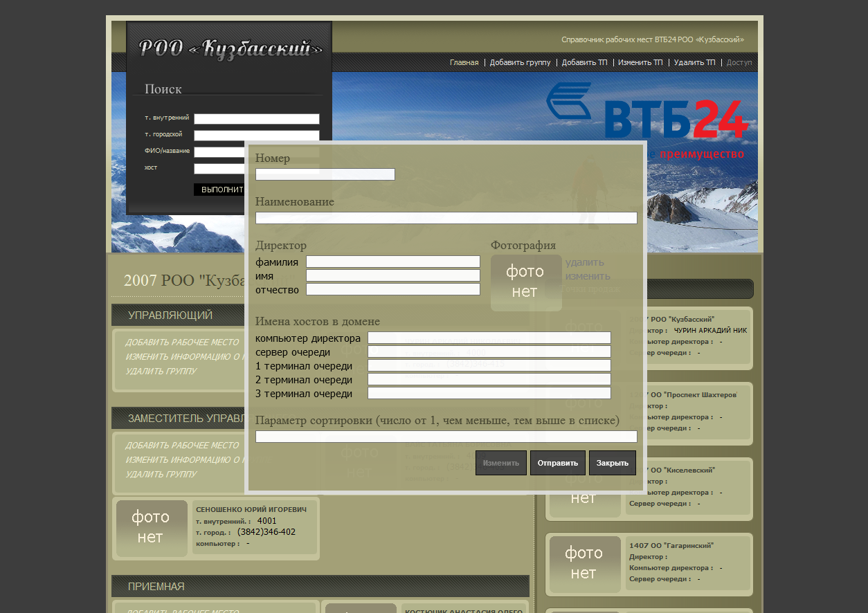Focus the Номер input field
868x613 pixels.
(325, 174)
